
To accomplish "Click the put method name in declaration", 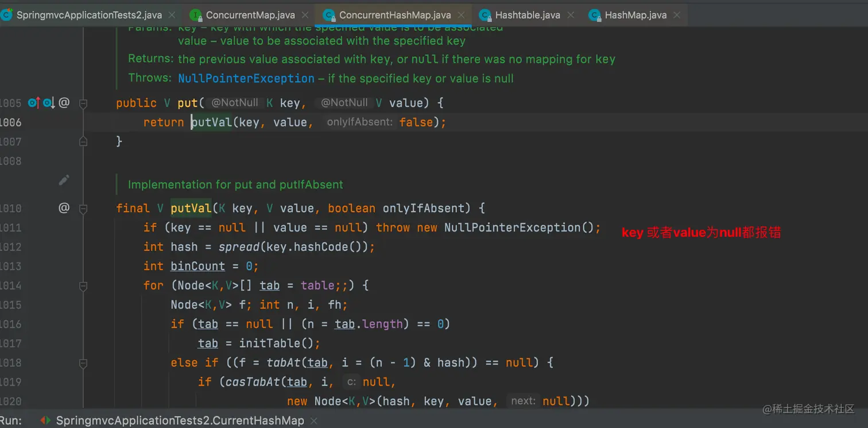I will pyautogui.click(x=188, y=103).
